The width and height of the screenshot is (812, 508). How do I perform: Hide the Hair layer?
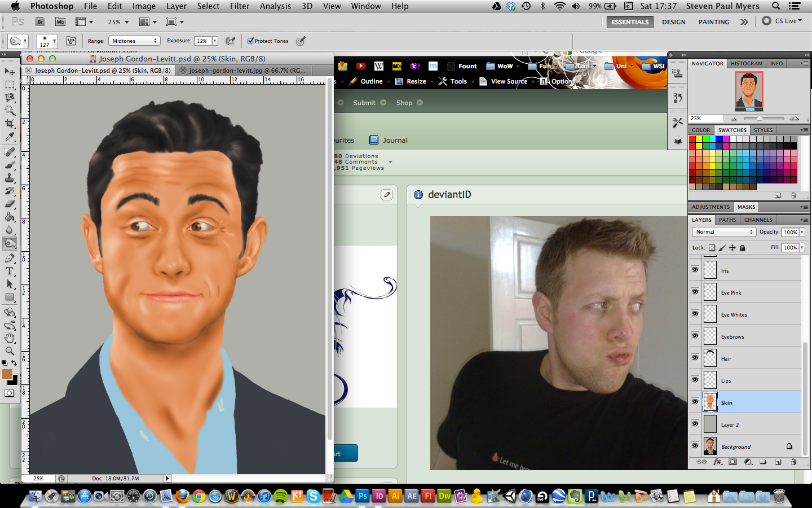[x=695, y=358]
